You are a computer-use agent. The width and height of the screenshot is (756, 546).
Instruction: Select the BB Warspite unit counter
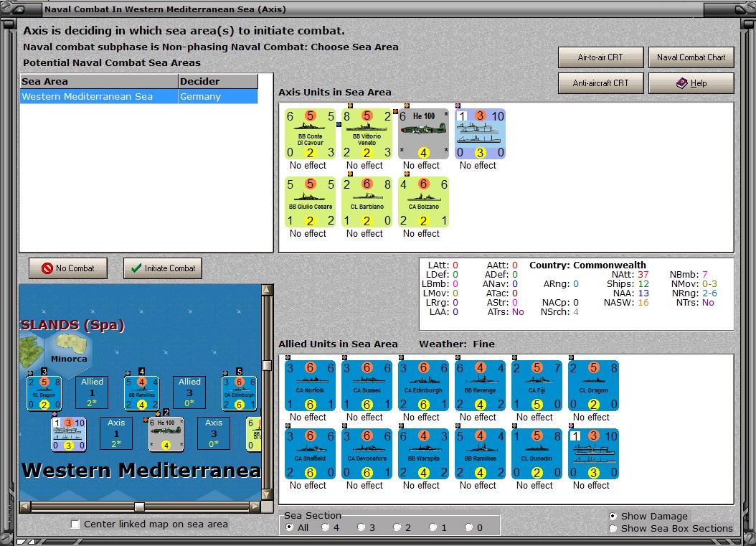pos(423,453)
